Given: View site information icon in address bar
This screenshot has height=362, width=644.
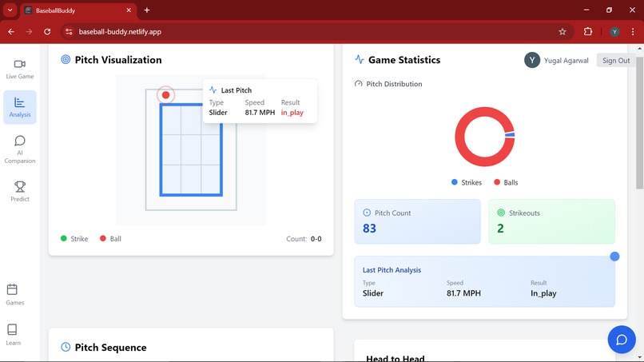Looking at the screenshot, I should (x=69, y=32).
